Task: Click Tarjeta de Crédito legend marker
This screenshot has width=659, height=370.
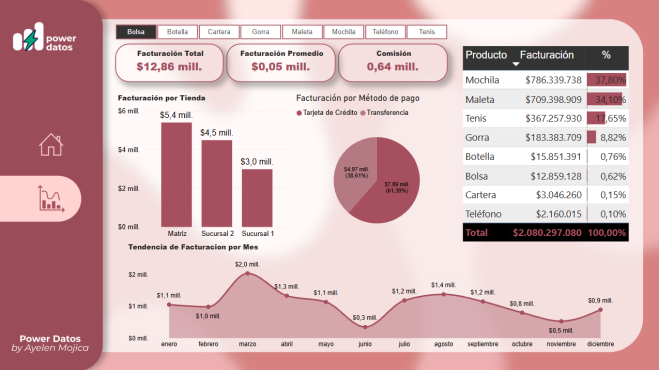Action: pos(299,113)
